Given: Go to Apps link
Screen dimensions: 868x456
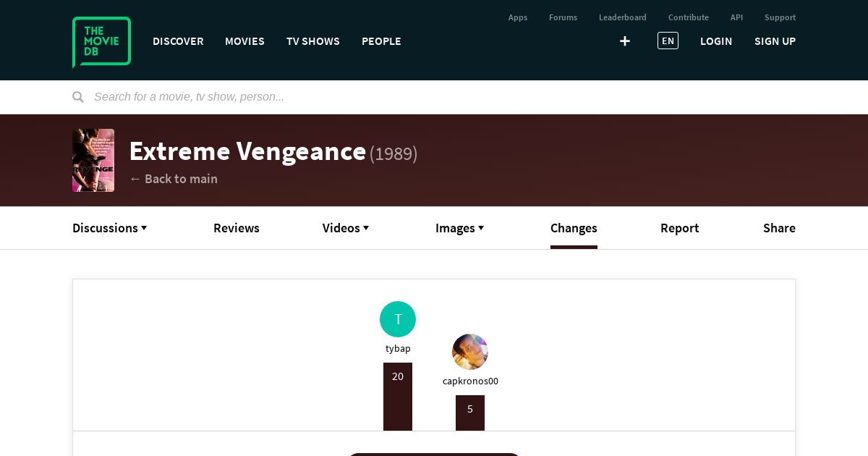Looking at the screenshot, I should (518, 17).
